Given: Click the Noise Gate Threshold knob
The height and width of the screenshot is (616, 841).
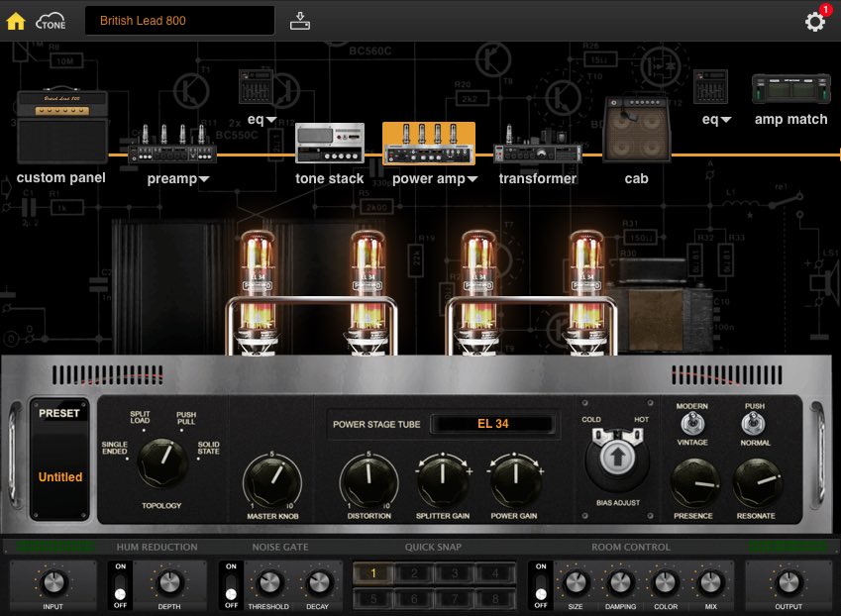Looking at the screenshot, I should [x=269, y=582].
